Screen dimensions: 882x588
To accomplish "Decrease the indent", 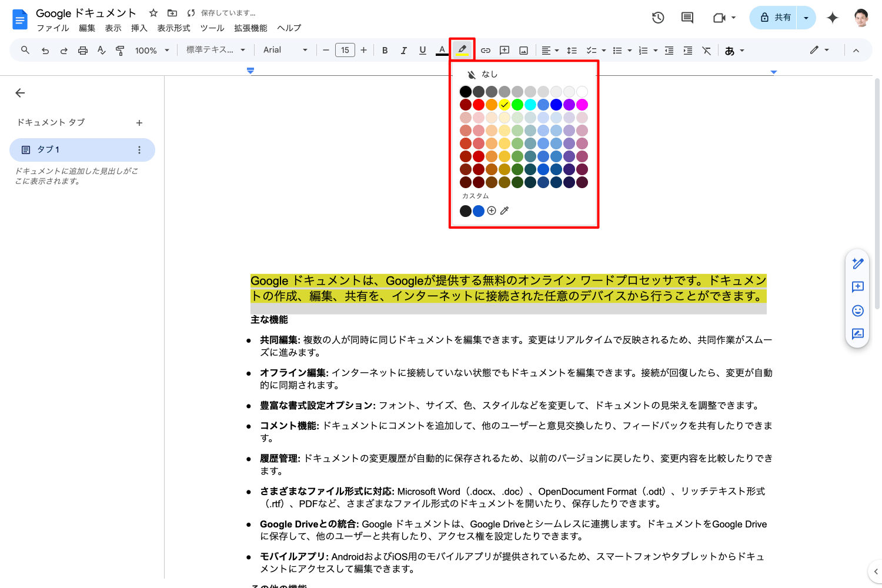I will pos(669,51).
